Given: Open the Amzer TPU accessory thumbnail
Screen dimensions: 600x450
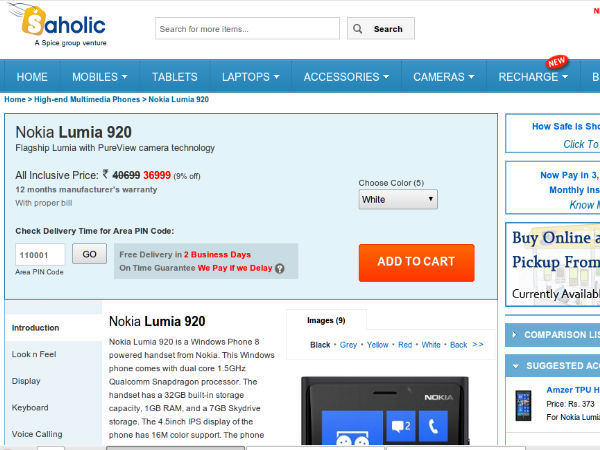Looking at the screenshot, I should [523, 405].
